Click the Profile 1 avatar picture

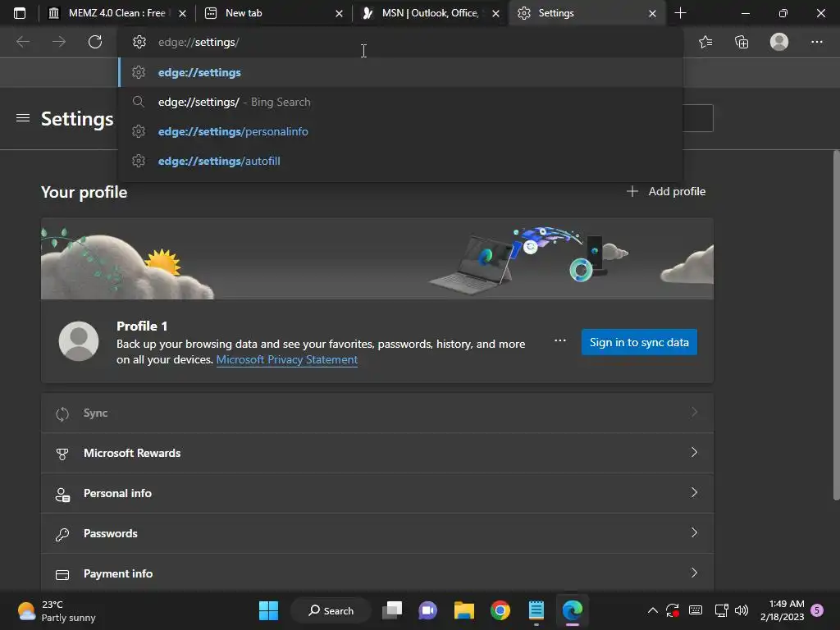(x=79, y=341)
